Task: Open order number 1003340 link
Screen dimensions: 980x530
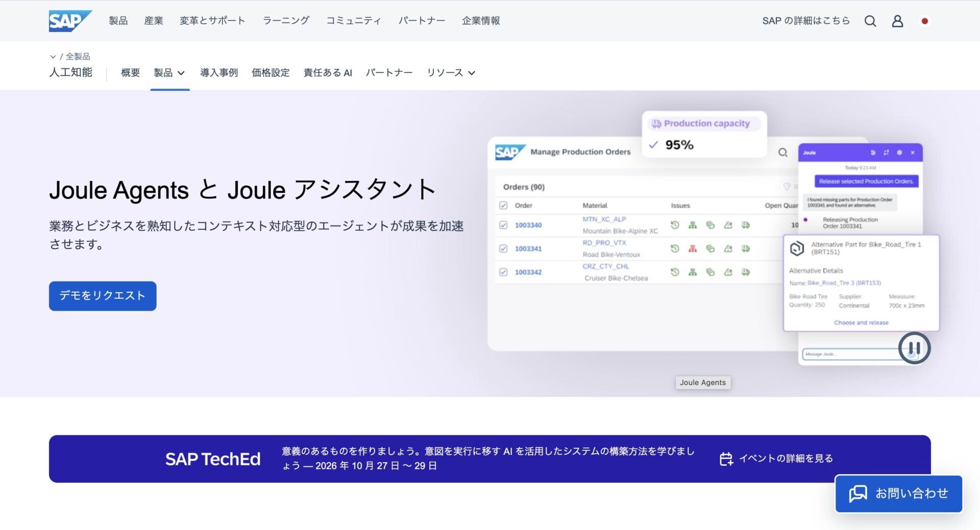Action: 528,225
